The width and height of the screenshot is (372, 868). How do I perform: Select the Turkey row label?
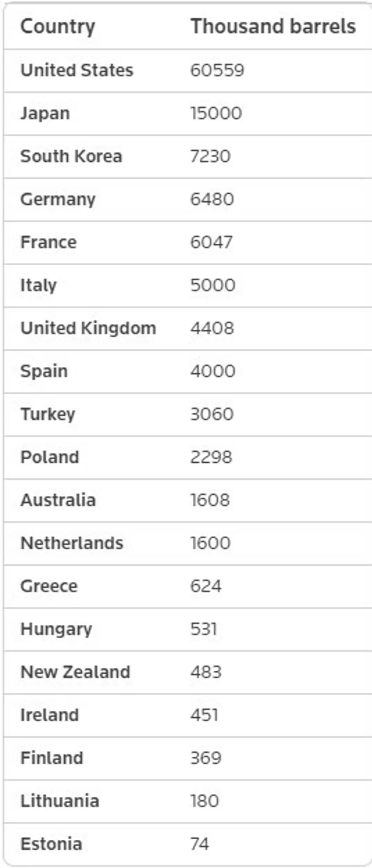48,414
